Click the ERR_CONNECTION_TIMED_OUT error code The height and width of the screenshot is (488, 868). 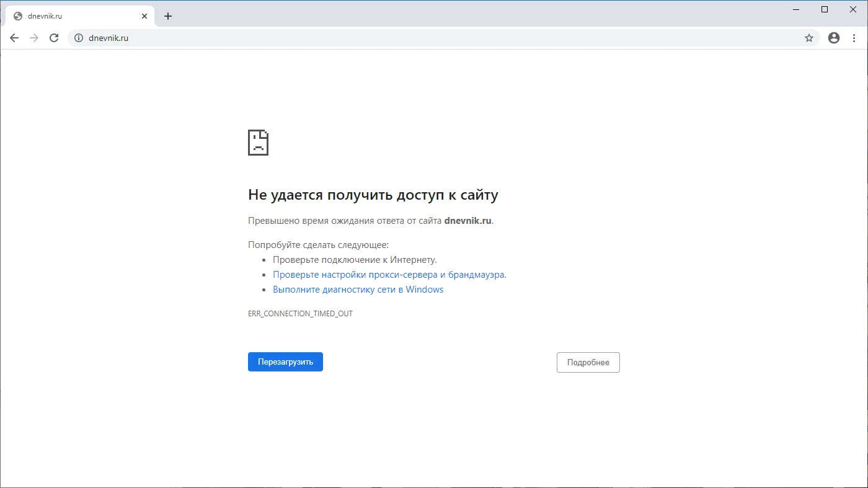(x=300, y=314)
